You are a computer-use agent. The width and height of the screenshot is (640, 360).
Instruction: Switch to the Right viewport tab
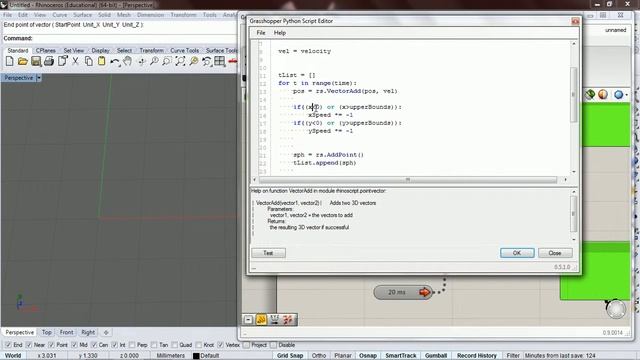click(88, 332)
